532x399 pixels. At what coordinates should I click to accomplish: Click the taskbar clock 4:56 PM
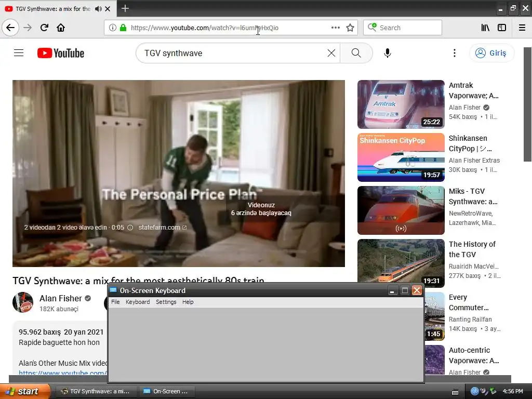[x=513, y=391]
